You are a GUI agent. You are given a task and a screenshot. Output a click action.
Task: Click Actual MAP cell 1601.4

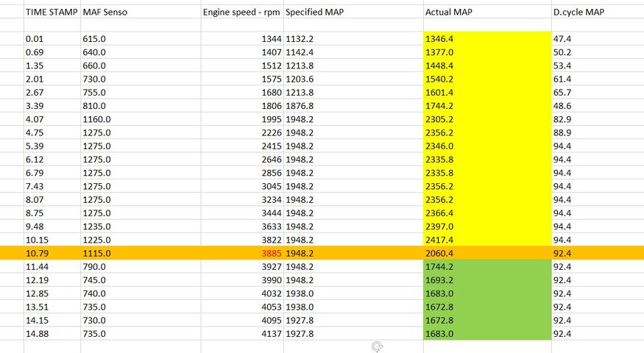[487, 93]
